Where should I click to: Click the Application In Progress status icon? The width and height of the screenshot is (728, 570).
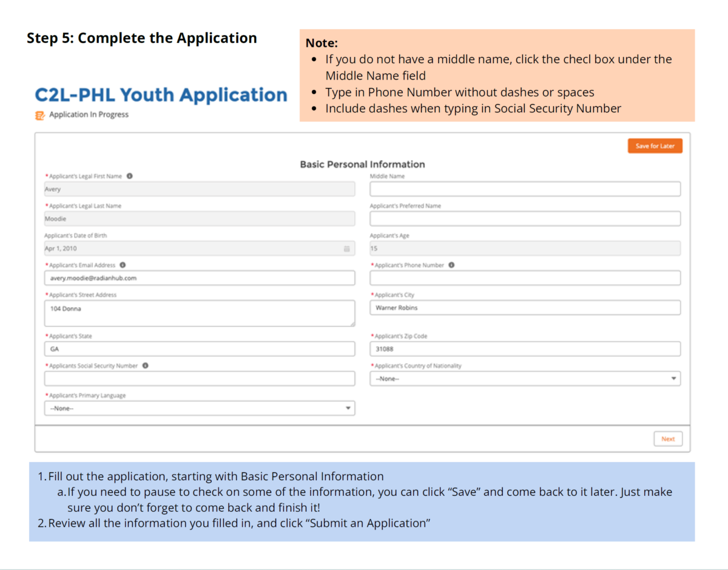pos(40,115)
